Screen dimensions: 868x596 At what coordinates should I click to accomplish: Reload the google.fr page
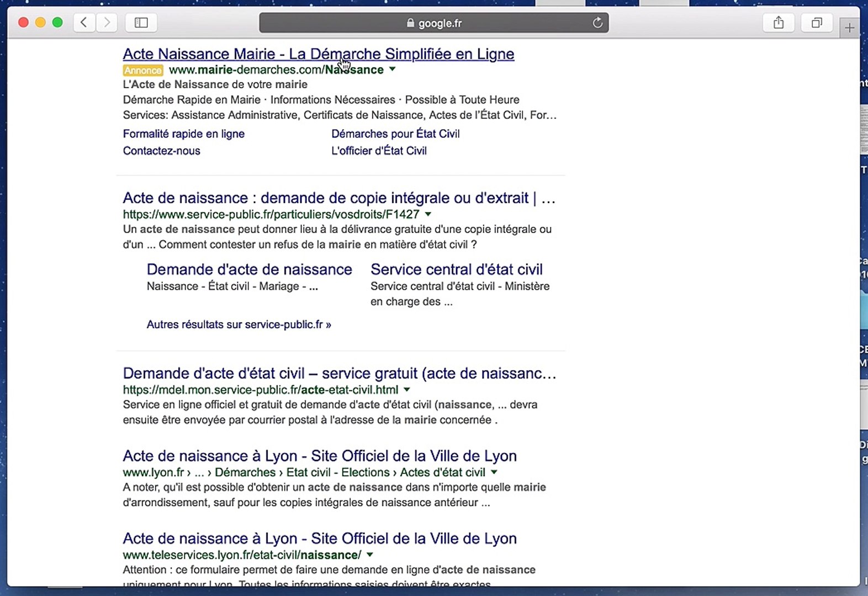(x=597, y=23)
